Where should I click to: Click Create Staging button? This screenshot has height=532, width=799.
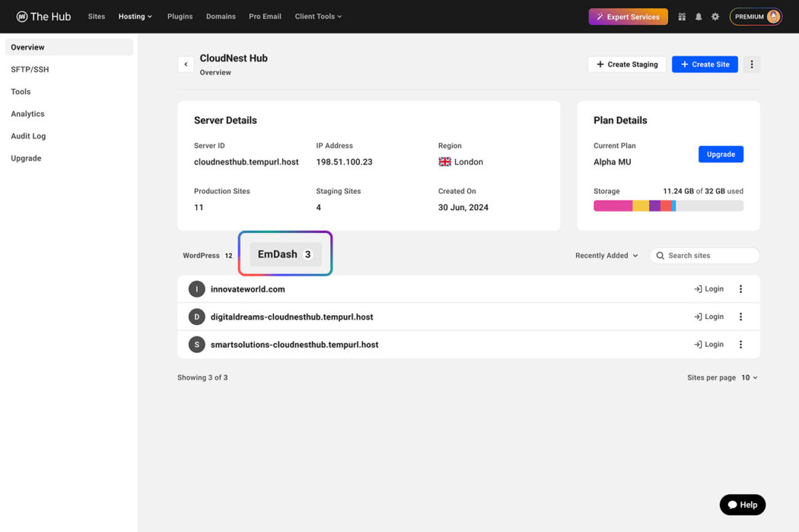627,64
